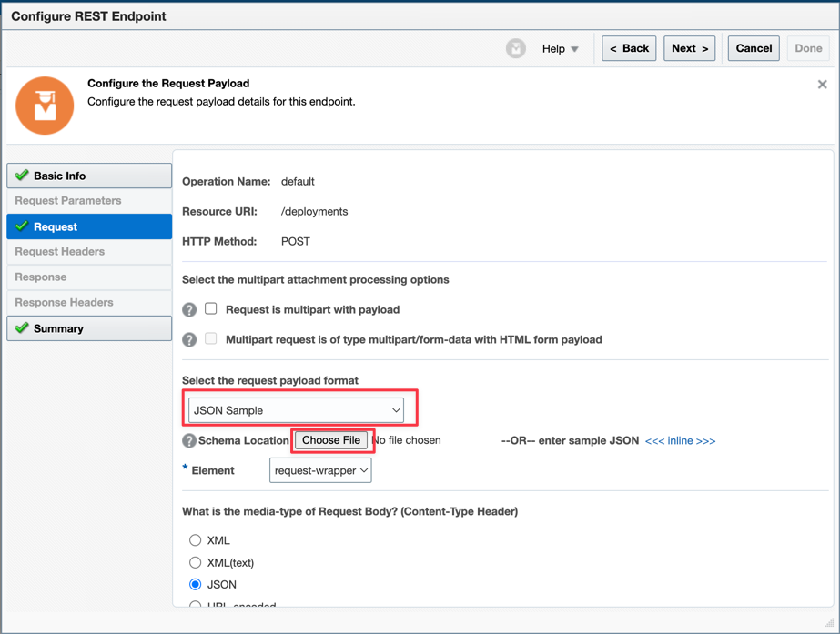Click the orange Request Payload wizard icon

point(45,106)
